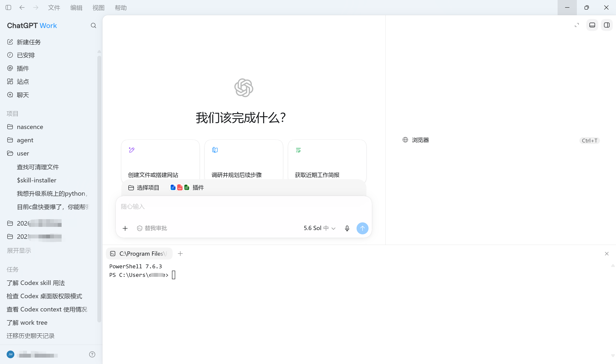Viewport: 616px width, 364px height.
Task: Open the help question mark icon
Action: [92, 354]
